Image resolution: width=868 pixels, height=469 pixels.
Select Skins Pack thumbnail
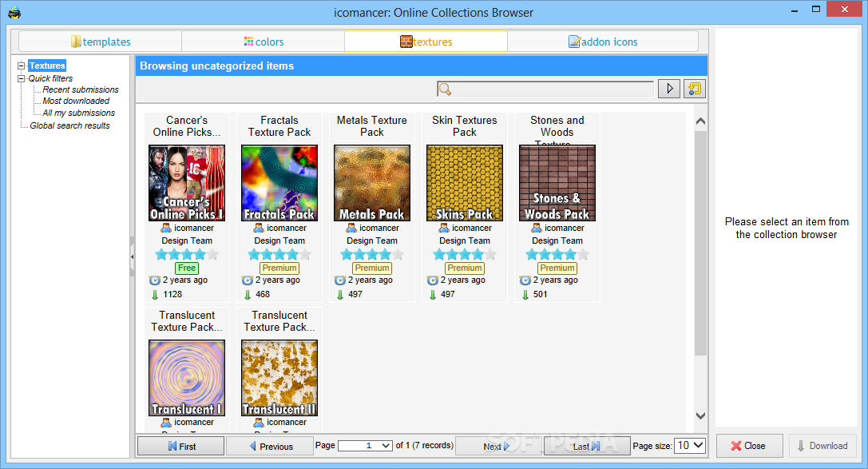pyautogui.click(x=465, y=183)
